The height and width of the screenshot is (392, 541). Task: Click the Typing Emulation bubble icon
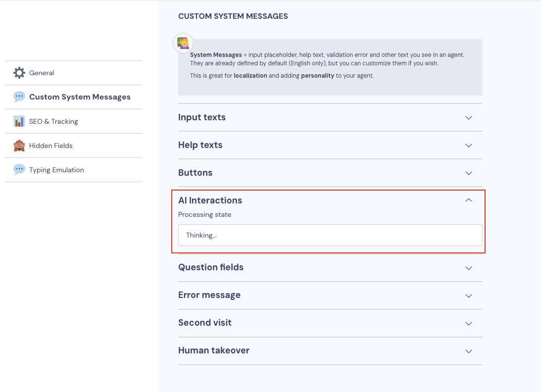19,170
